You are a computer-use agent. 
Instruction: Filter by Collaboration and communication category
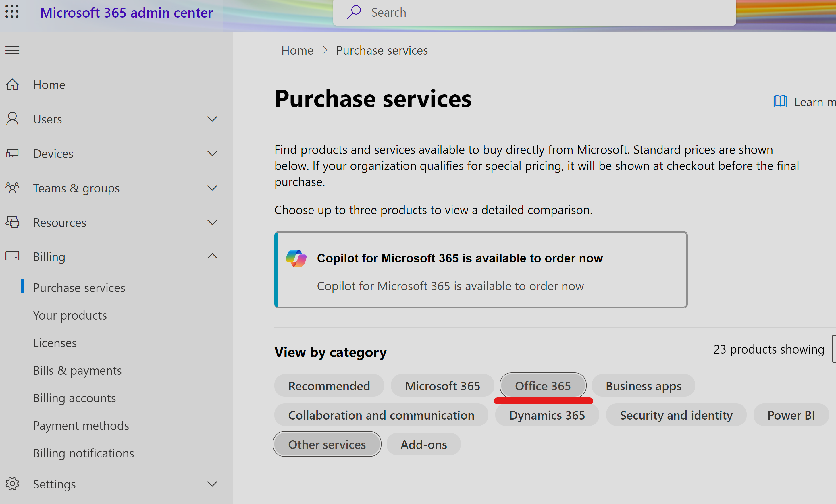(x=381, y=415)
